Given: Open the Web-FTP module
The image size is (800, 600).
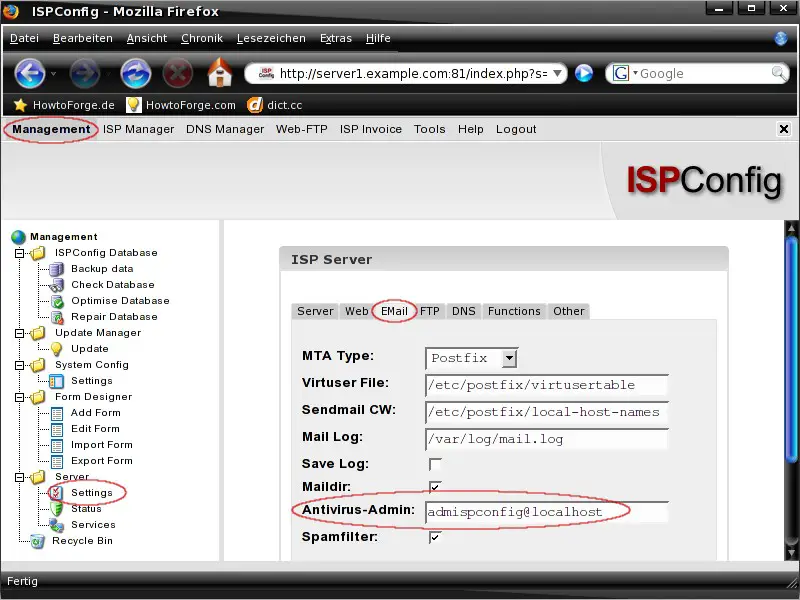Looking at the screenshot, I should 302,129.
